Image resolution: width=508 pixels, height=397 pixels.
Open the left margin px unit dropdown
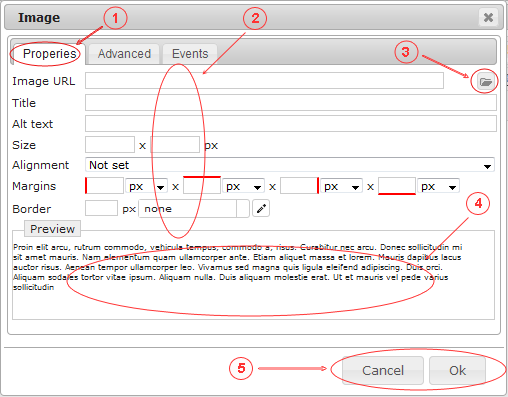(146, 186)
